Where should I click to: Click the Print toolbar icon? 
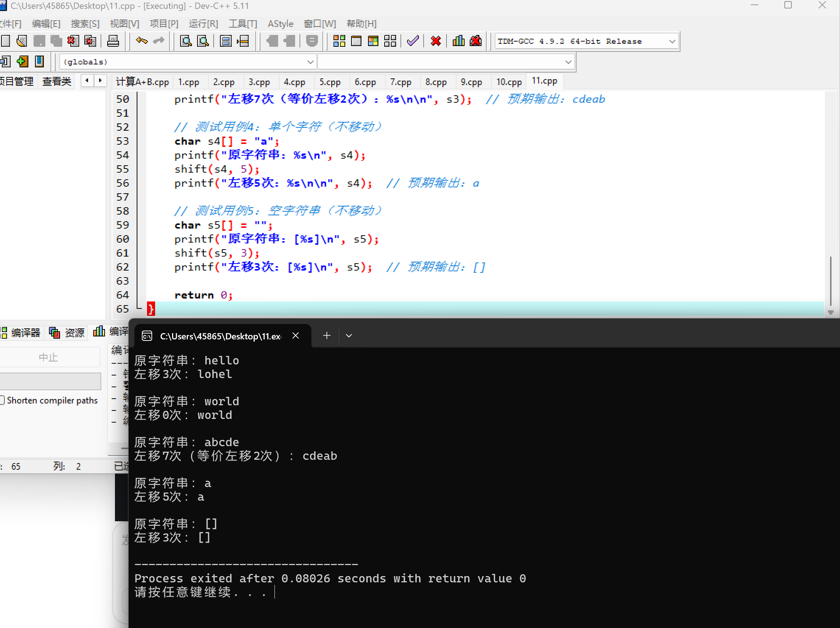coord(113,40)
